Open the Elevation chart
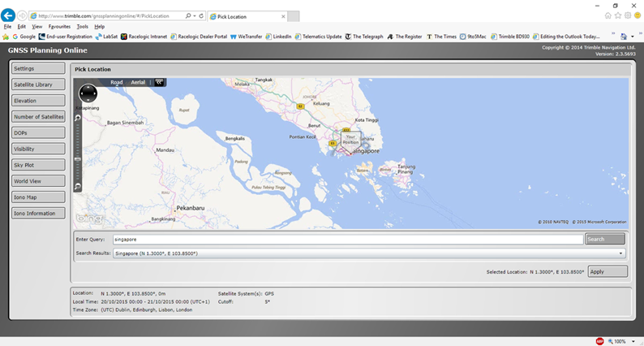The height and width of the screenshot is (346, 644). (x=38, y=101)
